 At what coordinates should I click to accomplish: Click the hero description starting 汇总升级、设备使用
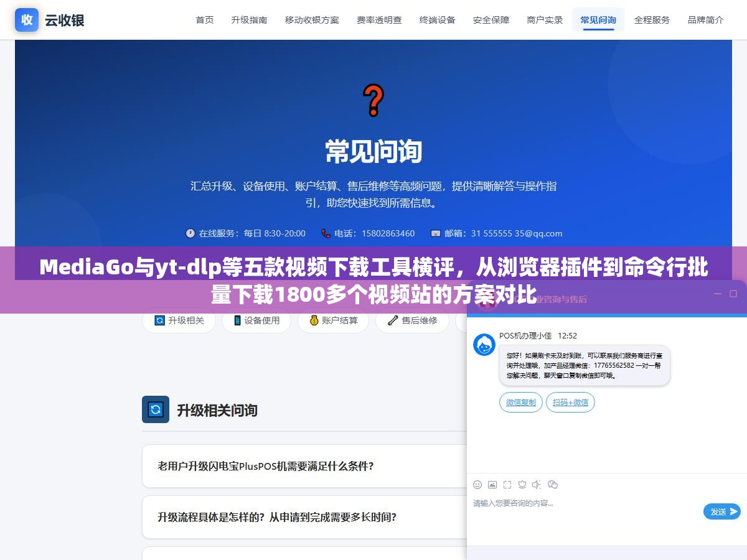tap(374, 194)
